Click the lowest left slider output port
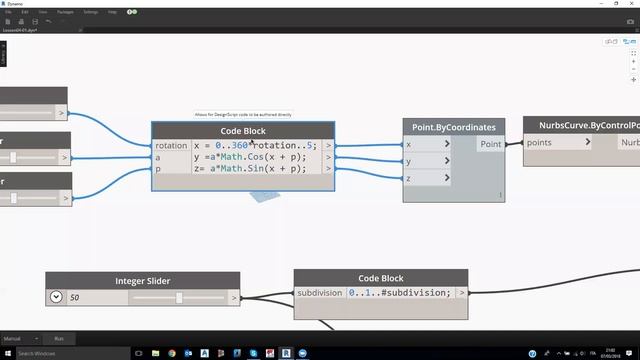The image size is (640, 360). coord(66,198)
